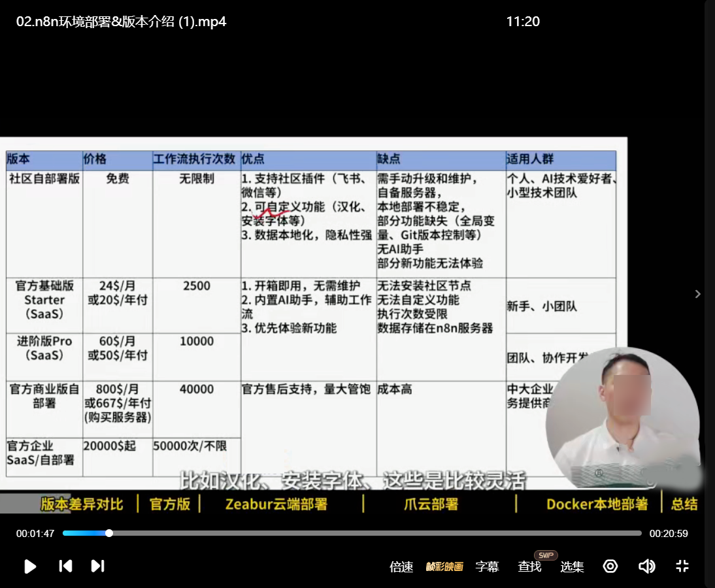Screen dimensions: 715x588
Task: Mute the volume speaker icon
Action: tap(646, 566)
